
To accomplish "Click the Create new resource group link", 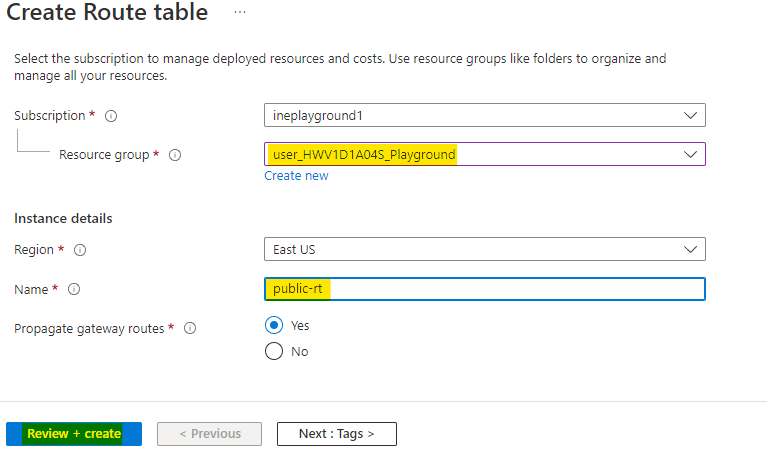I will (x=296, y=176).
